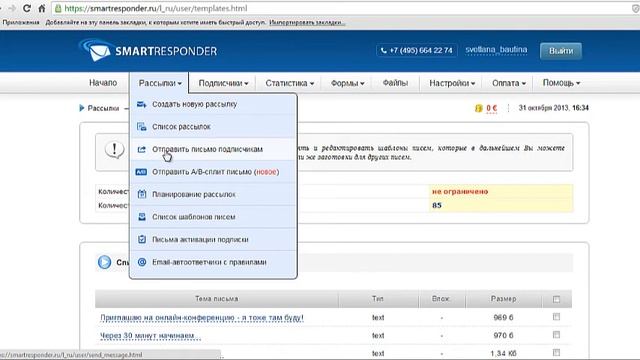
Task: Expand the Помощь dropdown menu
Action: pyautogui.click(x=561, y=83)
